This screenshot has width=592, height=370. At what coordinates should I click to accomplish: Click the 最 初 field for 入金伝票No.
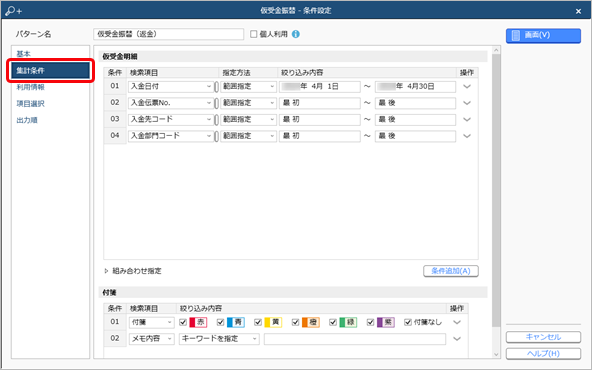coord(320,103)
